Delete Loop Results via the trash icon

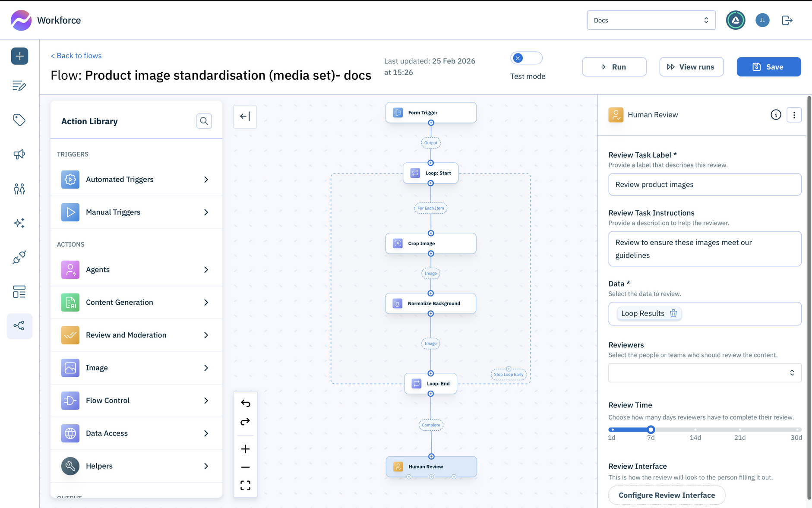(x=673, y=313)
